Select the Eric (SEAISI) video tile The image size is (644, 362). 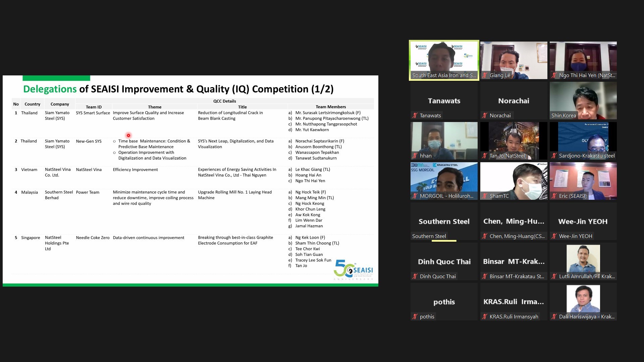(x=583, y=181)
